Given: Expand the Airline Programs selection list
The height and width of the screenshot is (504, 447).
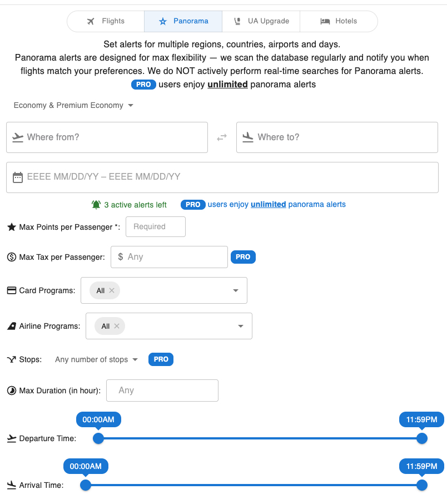Looking at the screenshot, I should pos(240,326).
